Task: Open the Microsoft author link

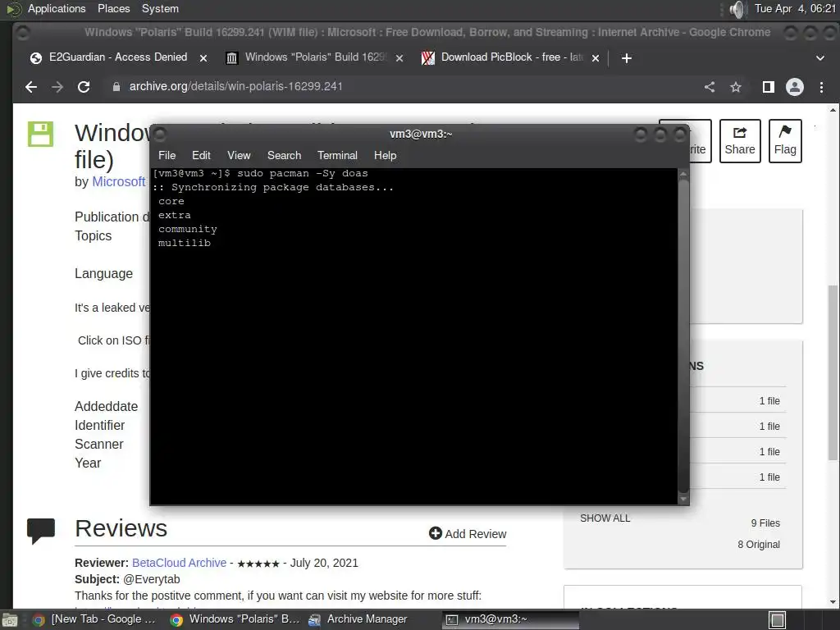Action: [x=118, y=181]
